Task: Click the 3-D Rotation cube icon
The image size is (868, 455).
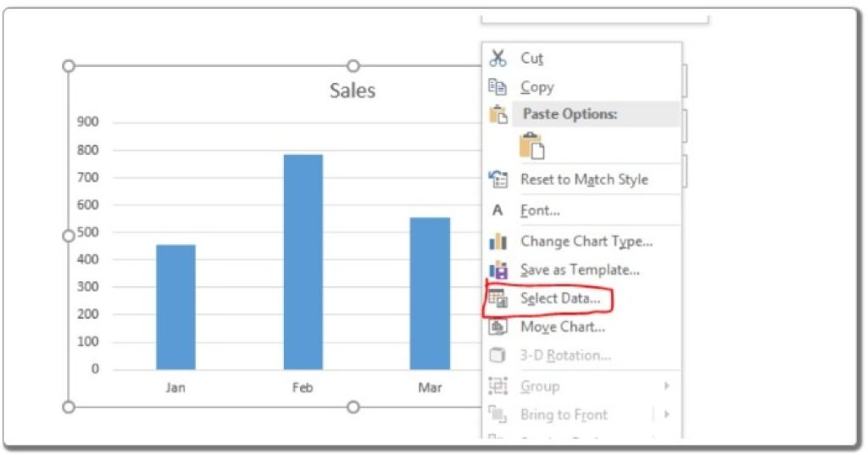Action: pyautogui.click(x=497, y=355)
